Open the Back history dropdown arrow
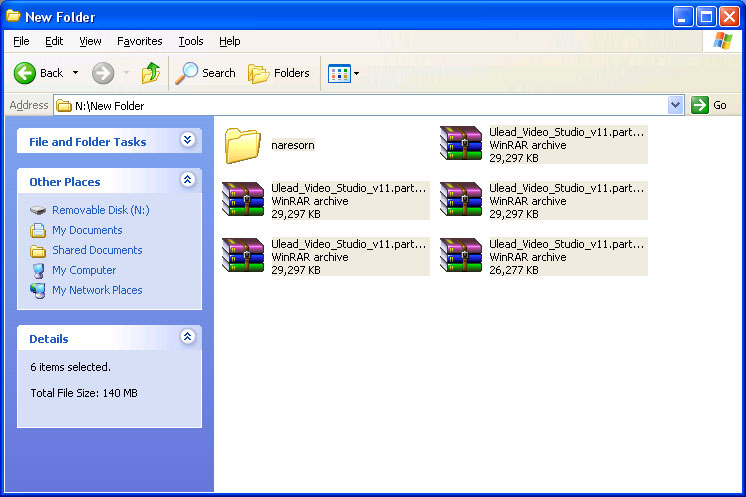The width and height of the screenshot is (746, 497). [x=75, y=73]
